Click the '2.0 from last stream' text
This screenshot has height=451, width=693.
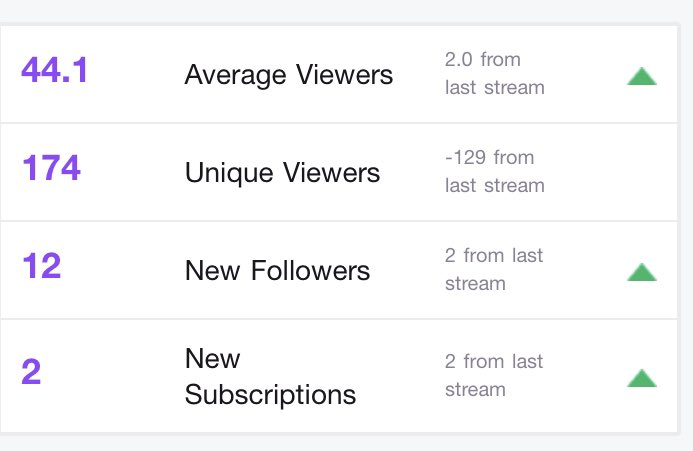495,73
